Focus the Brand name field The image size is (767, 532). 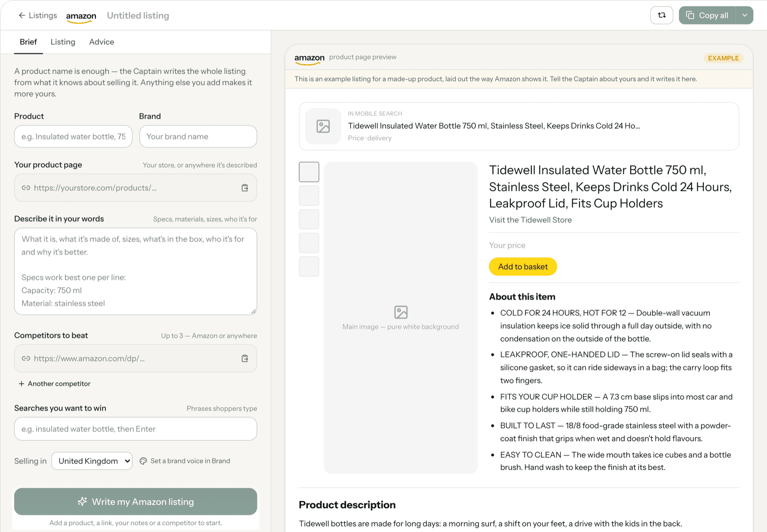[198, 136]
